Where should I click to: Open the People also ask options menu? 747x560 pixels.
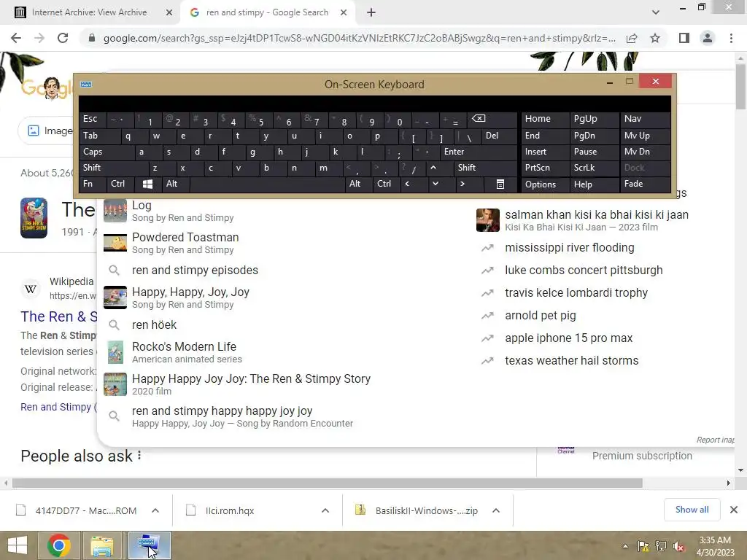[139, 455]
